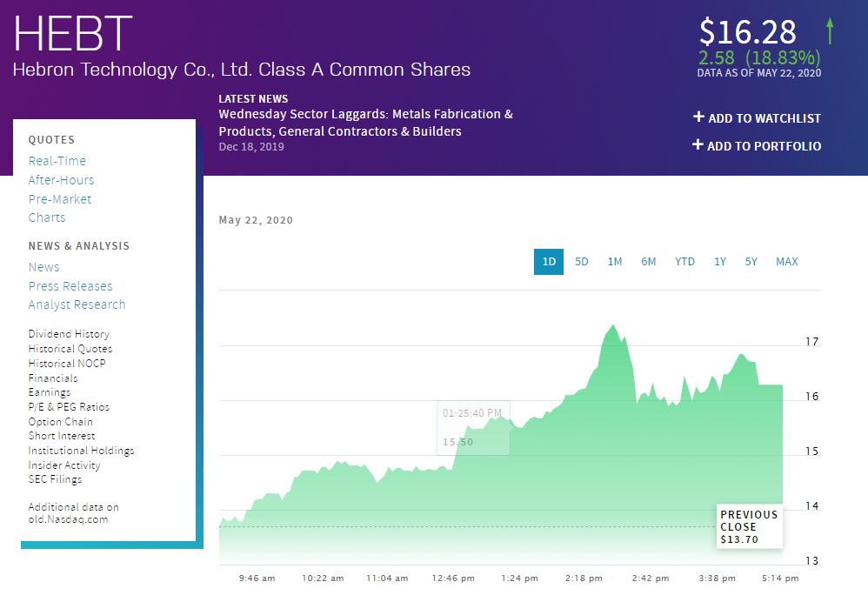Image resolution: width=868 pixels, height=602 pixels.
Task: Switch chart to 5D range
Action: [581, 261]
